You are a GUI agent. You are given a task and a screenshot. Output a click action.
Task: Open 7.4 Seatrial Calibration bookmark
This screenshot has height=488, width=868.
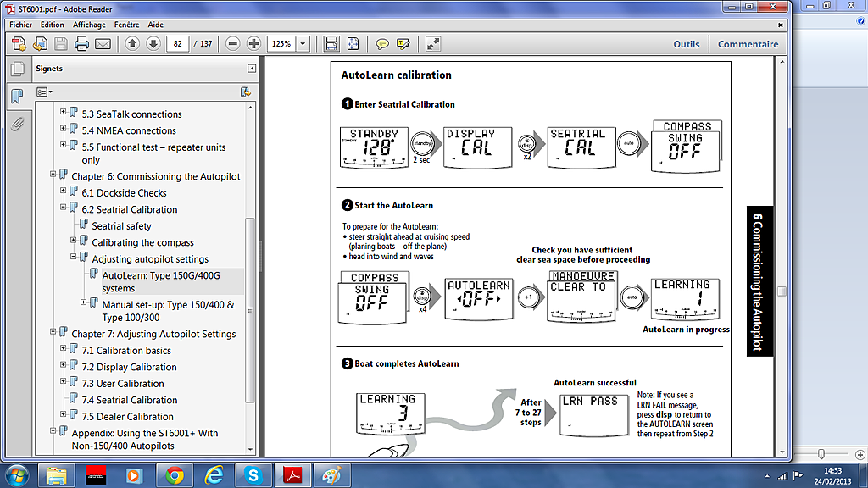[130, 400]
